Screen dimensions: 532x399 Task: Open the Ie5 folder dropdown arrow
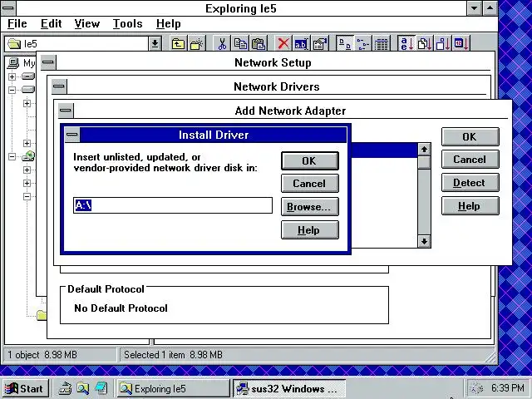click(x=155, y=44)
